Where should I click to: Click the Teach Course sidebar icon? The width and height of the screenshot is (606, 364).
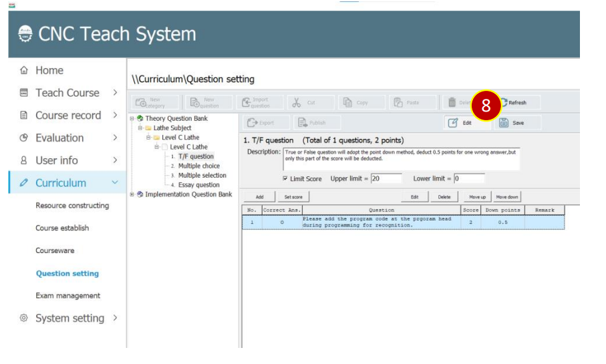pyautogui.click(x=24, y=93)
